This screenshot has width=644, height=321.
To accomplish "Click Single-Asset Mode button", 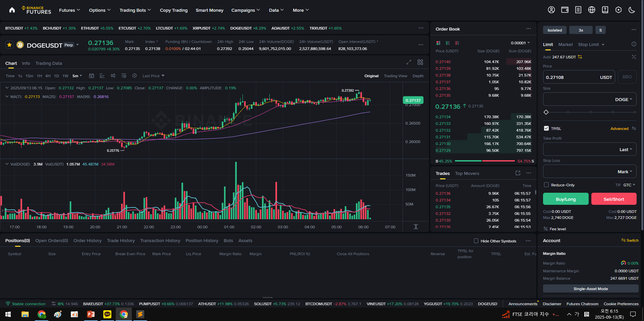I will coord(591,289).
